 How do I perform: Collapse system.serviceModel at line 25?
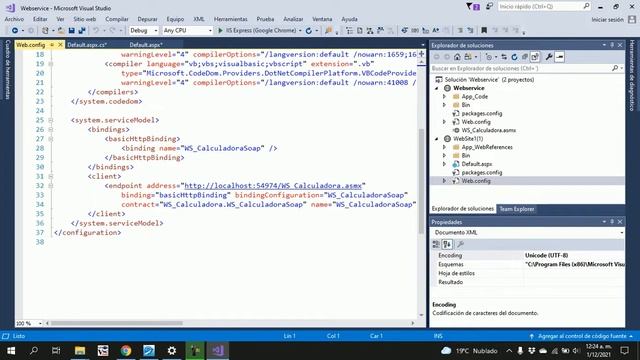pyautogui.click(x=51, y=120)
